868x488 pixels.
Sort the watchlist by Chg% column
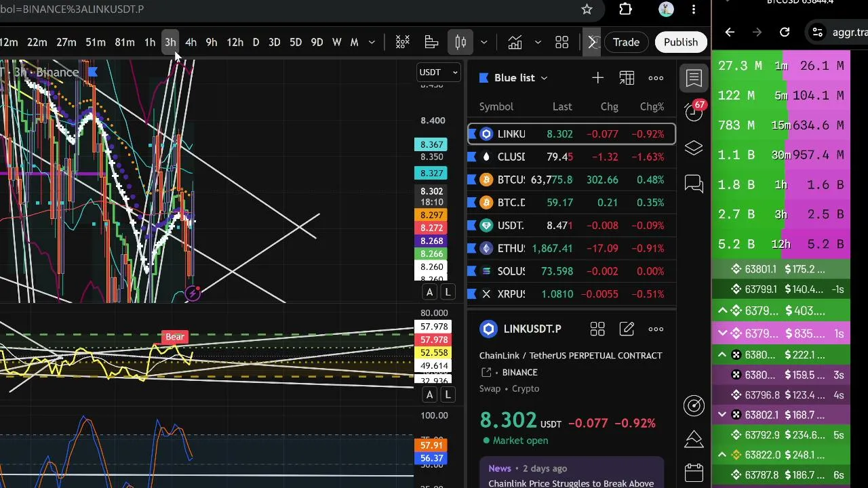(652, 106)
